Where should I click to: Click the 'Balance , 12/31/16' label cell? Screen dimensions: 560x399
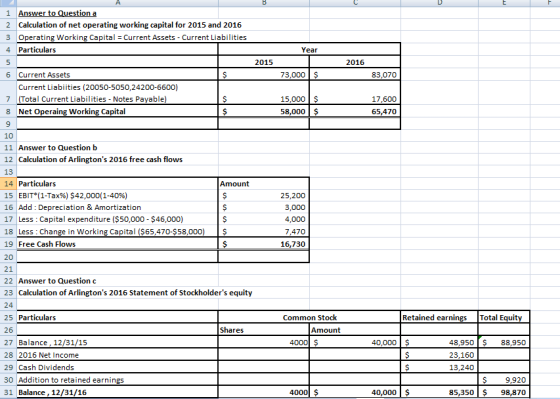click(117, 392)
